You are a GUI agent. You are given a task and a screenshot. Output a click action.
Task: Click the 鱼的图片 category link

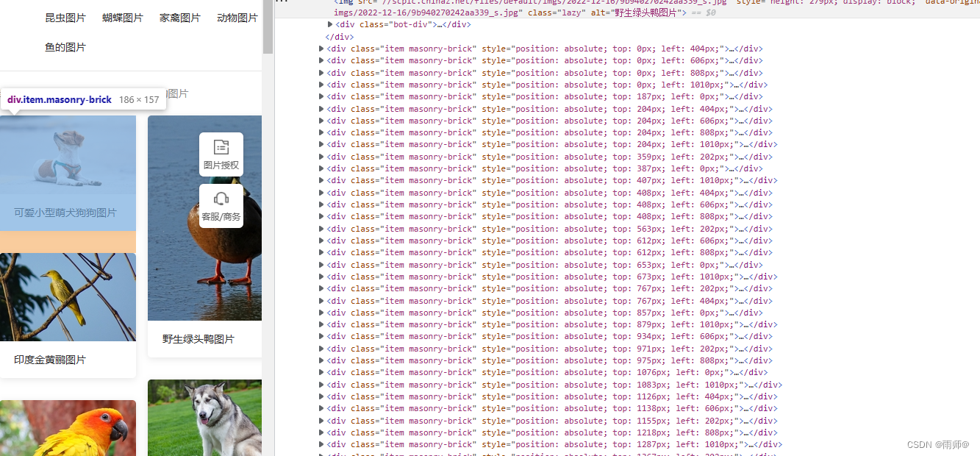[x=65, y=46]
